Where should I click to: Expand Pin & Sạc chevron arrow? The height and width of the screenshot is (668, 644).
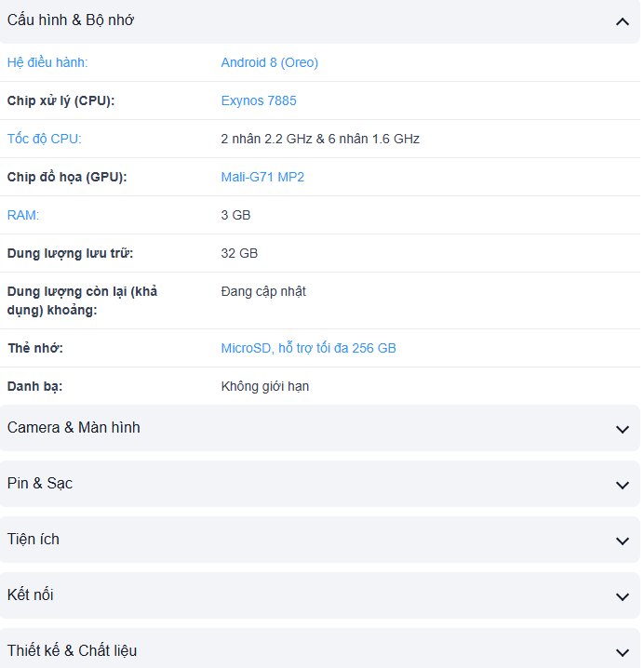coord(623,485)
